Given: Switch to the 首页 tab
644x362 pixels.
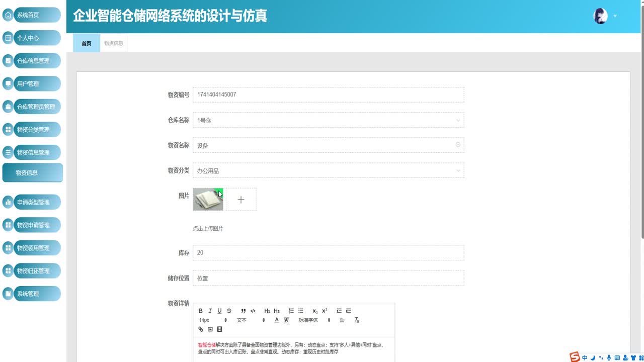Looking at the screenshot, I should (87, 43).
